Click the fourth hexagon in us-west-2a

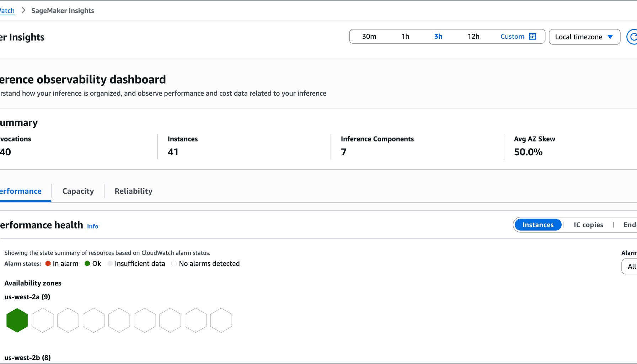click(93, 320)
